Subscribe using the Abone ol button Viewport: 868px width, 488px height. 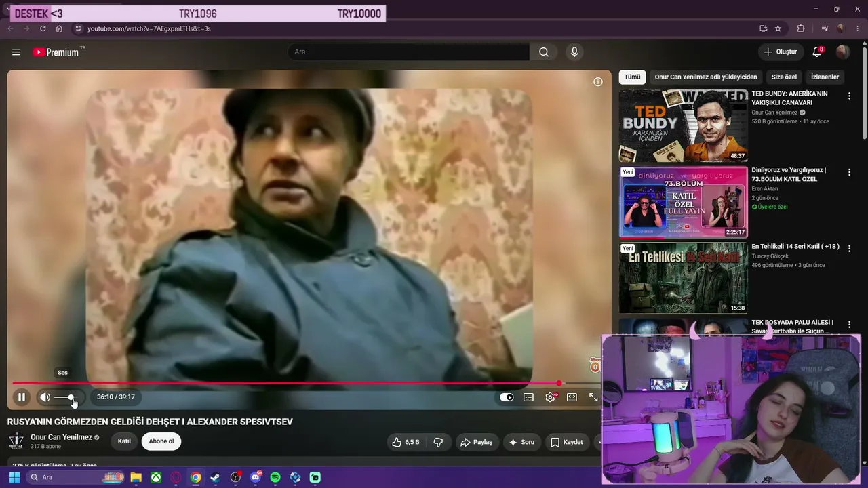pyautogui.click(x=161, y=441)
